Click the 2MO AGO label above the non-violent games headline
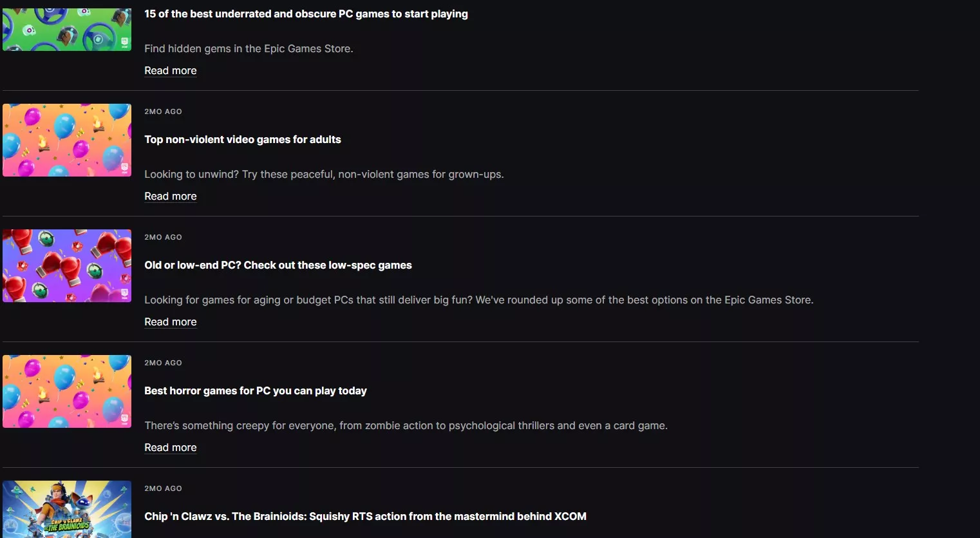 [163, 111]
